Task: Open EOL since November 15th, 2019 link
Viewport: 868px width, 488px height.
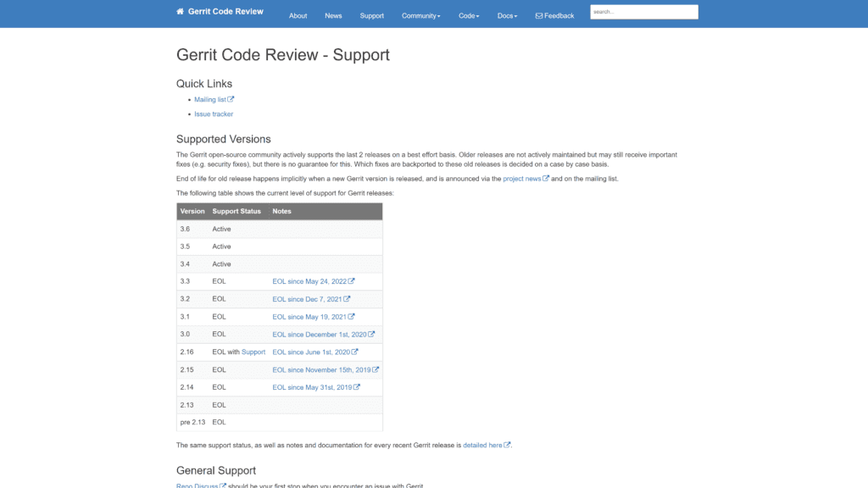Action: tap(321, 369)
